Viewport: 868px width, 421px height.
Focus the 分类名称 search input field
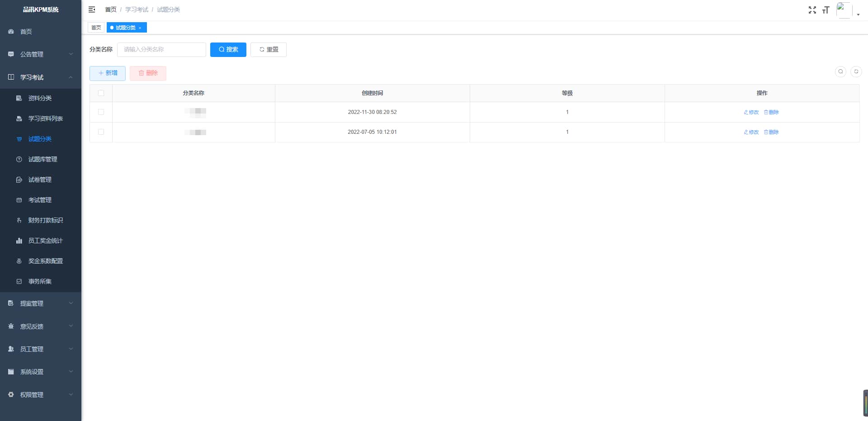[x=161, y=50]
